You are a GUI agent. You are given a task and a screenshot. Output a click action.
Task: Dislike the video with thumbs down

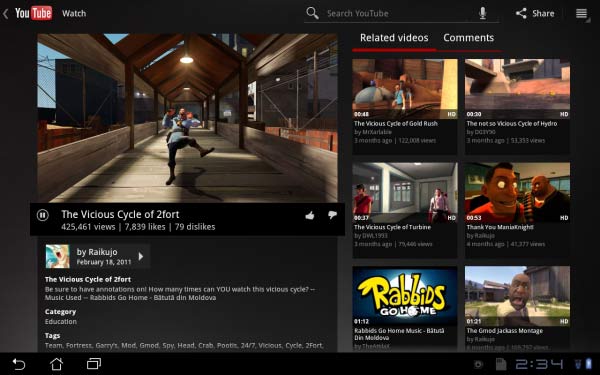[332, 215]
